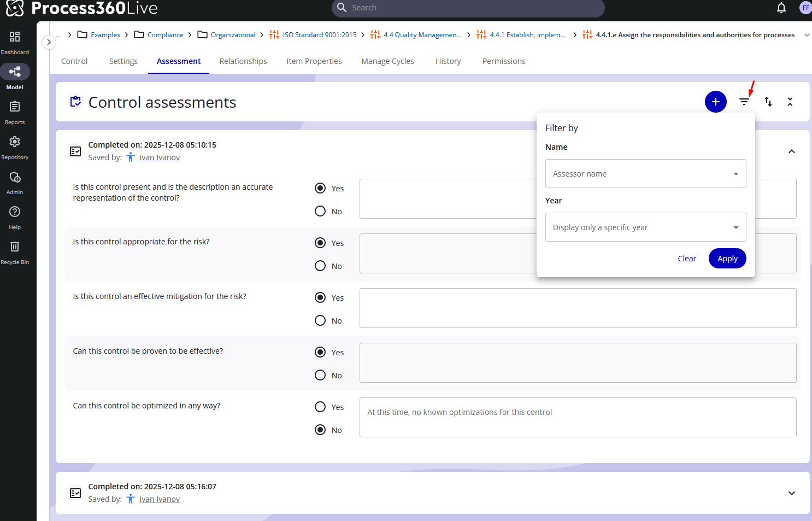
Task: Select Yes for control optimization question
Action: 320,407
